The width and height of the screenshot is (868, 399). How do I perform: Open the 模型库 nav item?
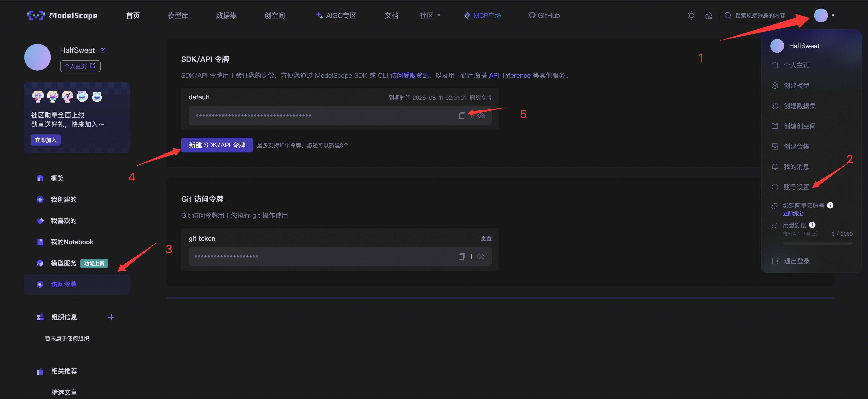[178, 15]
